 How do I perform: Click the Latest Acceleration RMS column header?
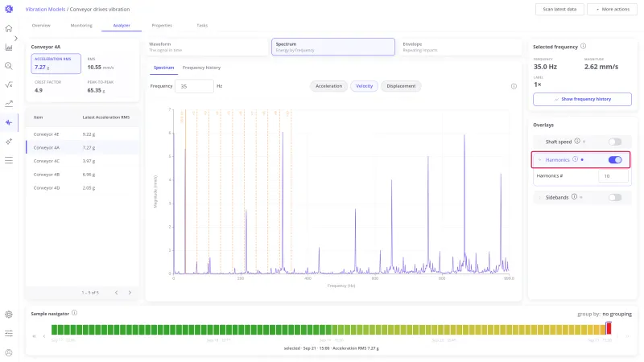click(106, 117)
